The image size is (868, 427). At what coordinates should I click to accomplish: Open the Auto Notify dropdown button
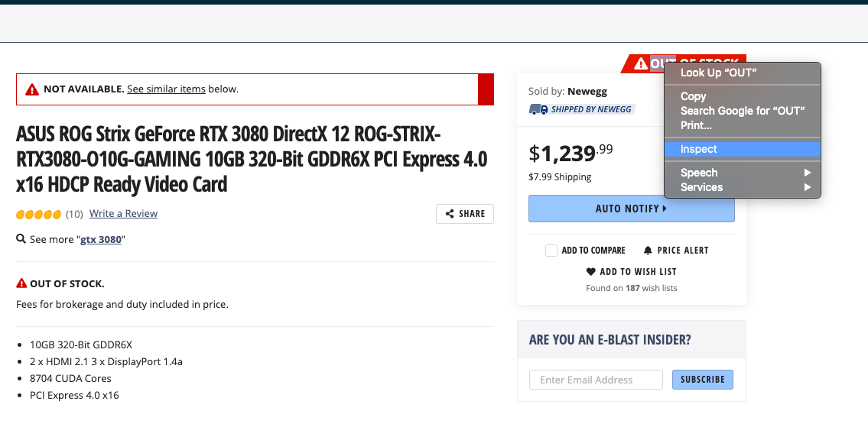(631, 209)
